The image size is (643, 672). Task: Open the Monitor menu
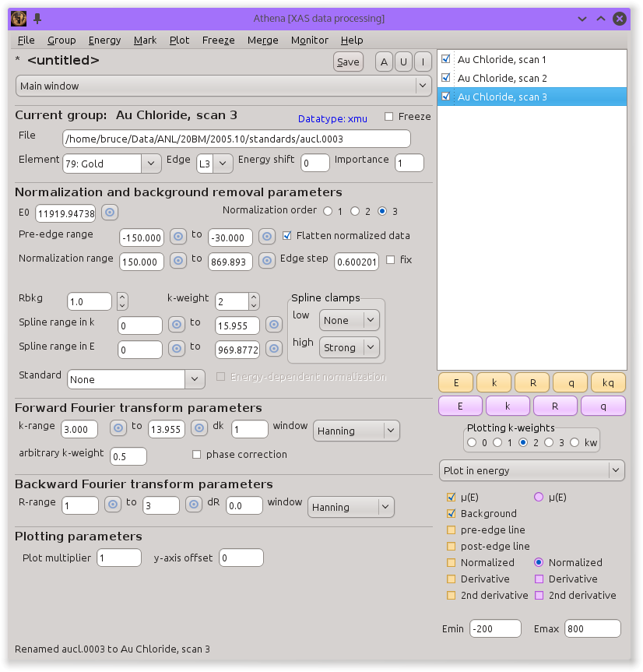point(309,40)
